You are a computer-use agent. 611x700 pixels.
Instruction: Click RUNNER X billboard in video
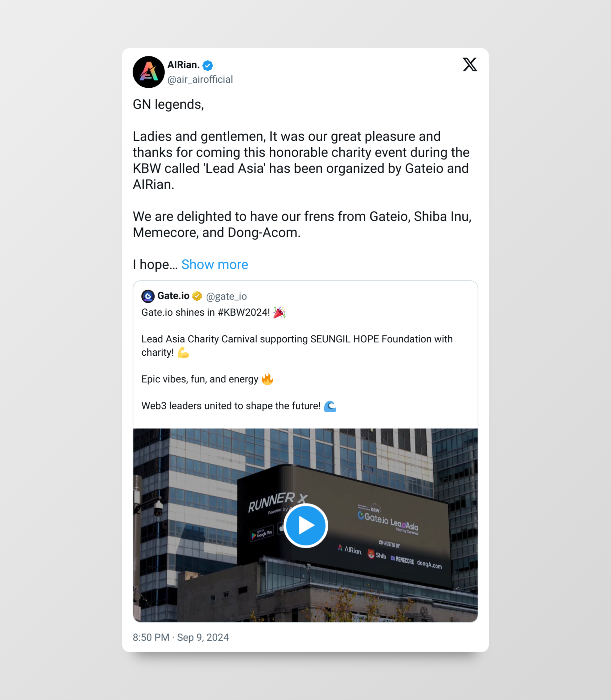(x=277, y=501)
